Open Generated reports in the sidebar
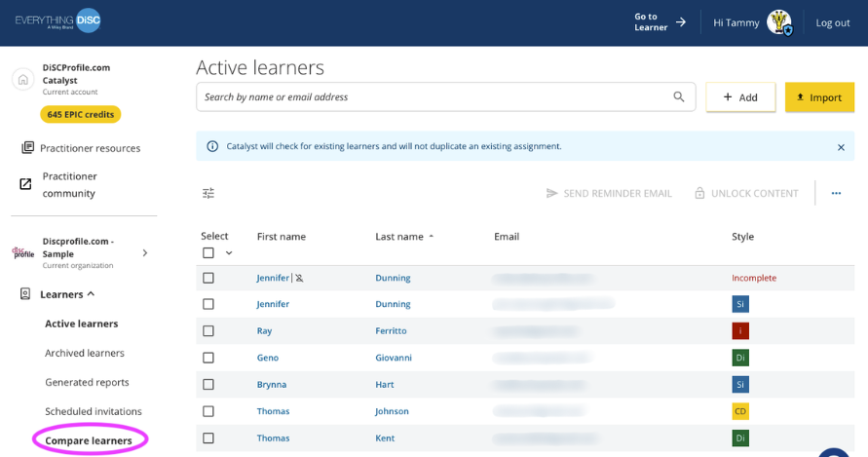The height and width of the screenshot is (457, 868). point(87,382)
